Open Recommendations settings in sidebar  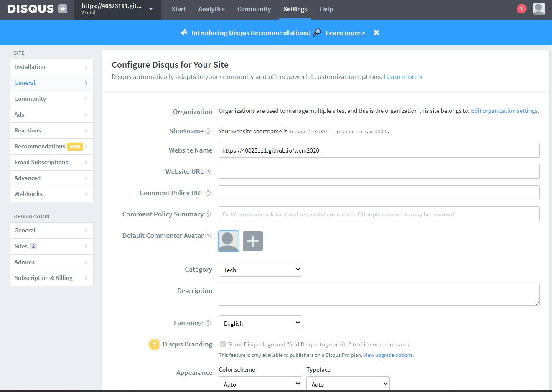[52, 146]
